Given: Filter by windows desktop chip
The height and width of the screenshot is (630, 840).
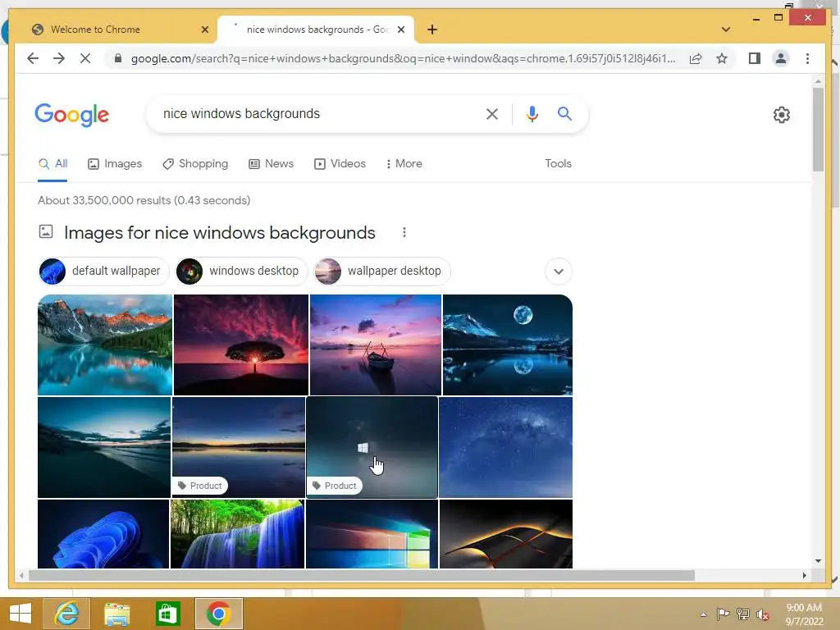Looking at the screenshot, I should (x=242, y=271).
